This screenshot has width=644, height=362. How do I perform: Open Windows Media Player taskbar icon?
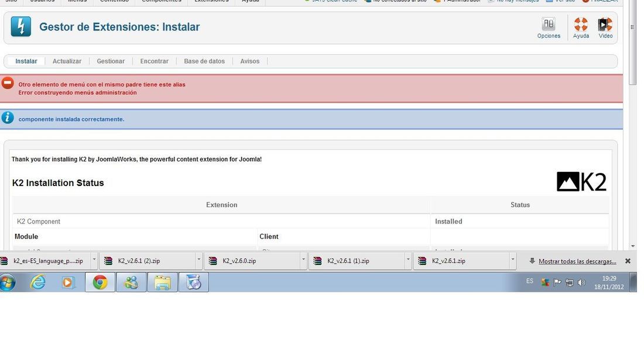(x=68, y=282)
